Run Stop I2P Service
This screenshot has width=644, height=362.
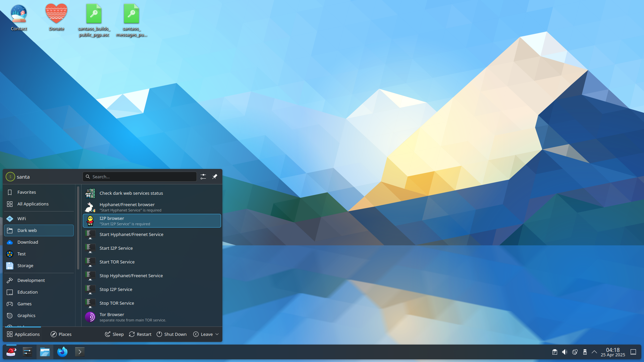pos(152,289)
